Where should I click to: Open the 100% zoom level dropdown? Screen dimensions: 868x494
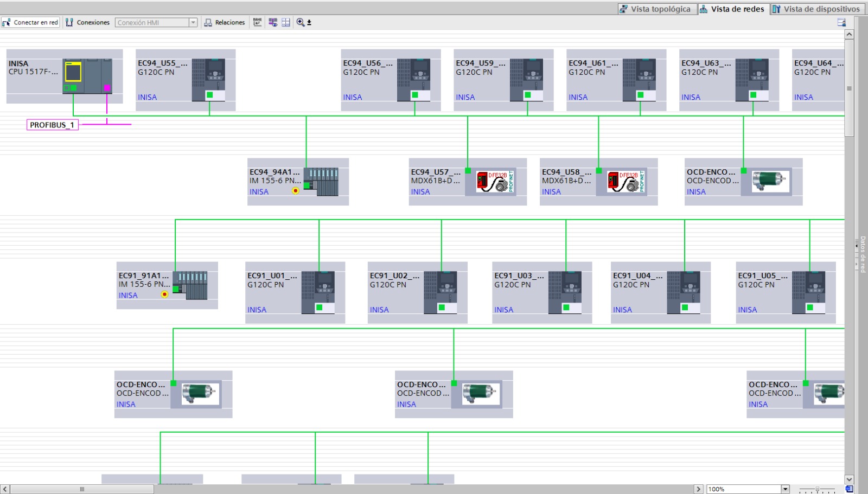click(x=784, y=489)
